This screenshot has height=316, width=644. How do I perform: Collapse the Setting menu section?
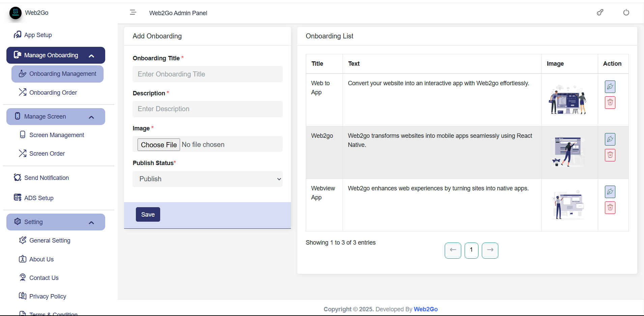91,222
